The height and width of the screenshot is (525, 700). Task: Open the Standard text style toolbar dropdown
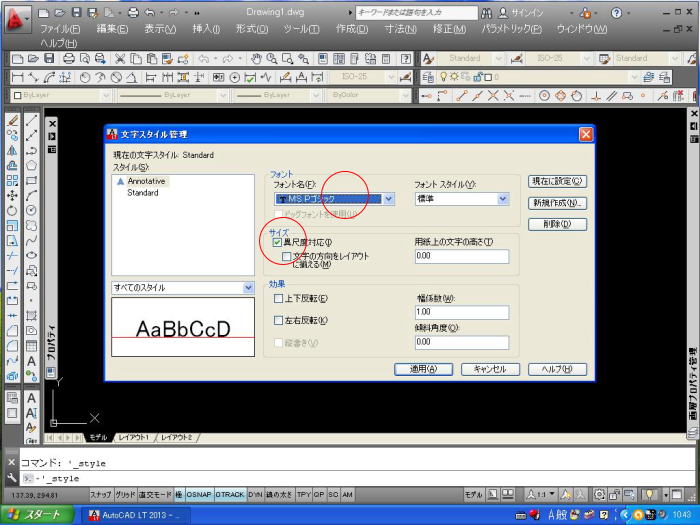[x=498, y=58]
